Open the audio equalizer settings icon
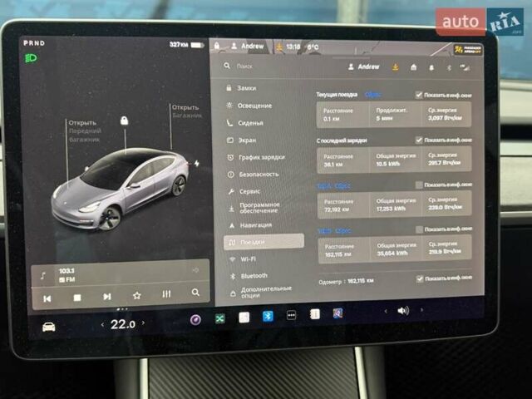Screen dimensions: 532x399 [x=166, y=294]
